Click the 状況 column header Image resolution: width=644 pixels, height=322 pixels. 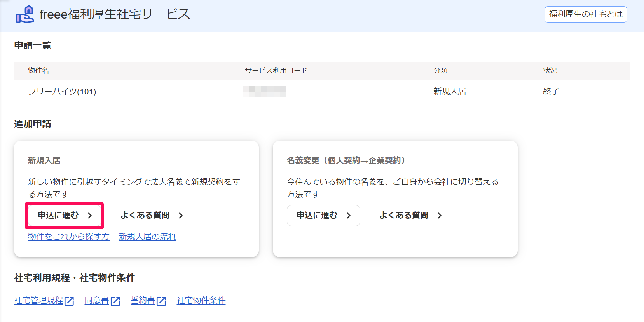pyautogui.click(x=550, y=71)
